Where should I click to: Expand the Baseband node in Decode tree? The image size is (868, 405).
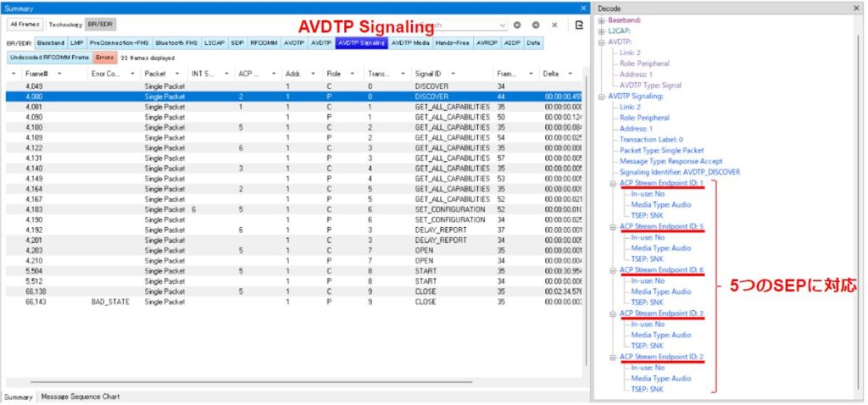click(601, 20)
